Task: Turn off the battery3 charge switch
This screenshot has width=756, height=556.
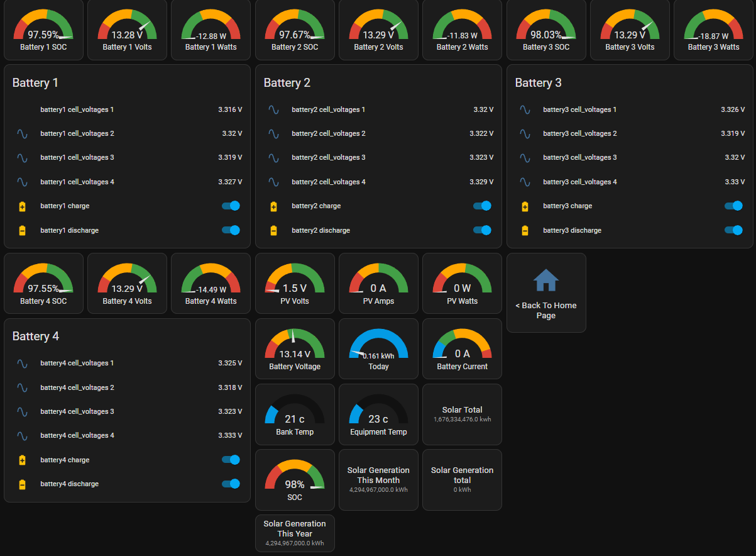Action: pos(733,206)
